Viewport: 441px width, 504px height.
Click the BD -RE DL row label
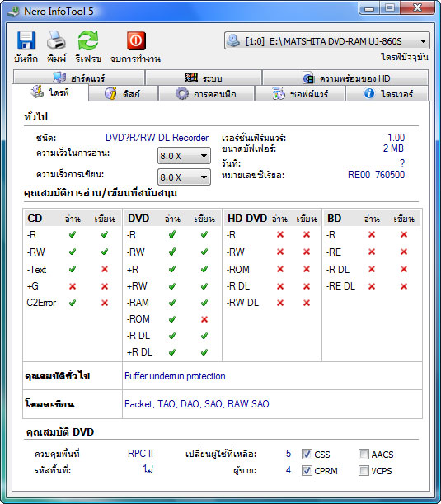pos(340,285)
